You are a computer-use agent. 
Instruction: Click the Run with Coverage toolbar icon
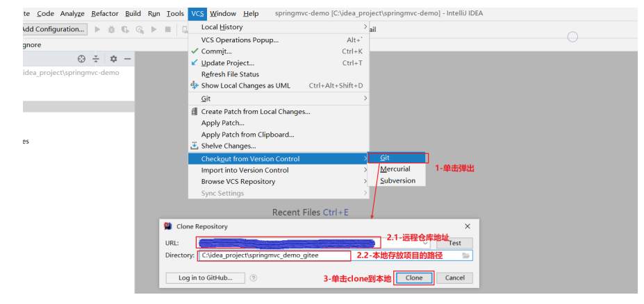click(x=125, y=29)
